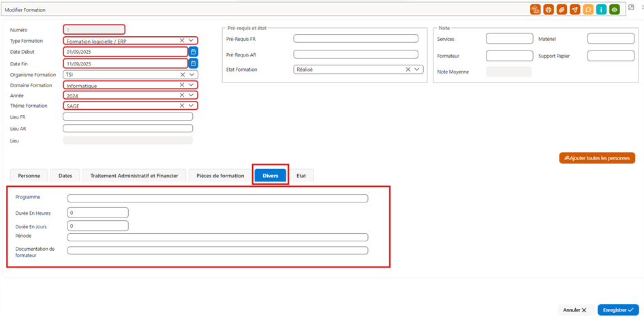
Task: Click the first orange toolbar icon
Action: [x=535, y=10]
